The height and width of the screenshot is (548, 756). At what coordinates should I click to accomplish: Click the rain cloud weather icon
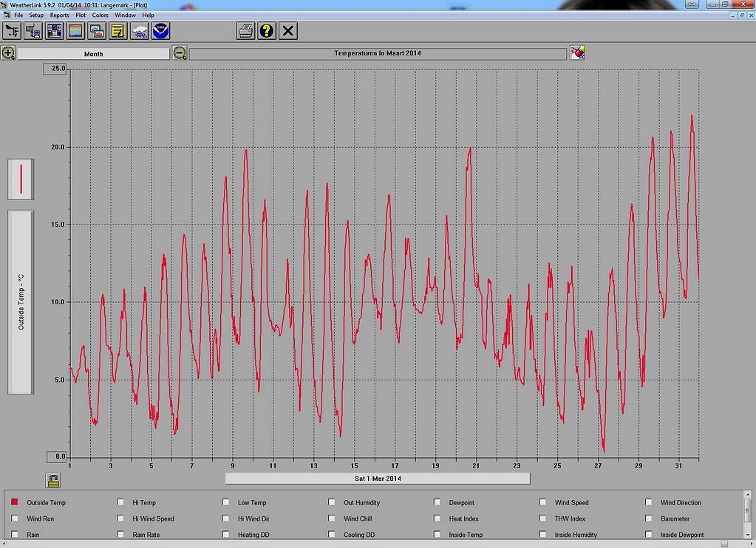point(140,31)
